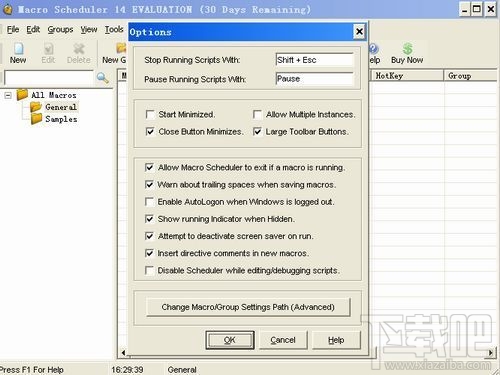This screenshot has height=375, width=500.
Task: Toggle Start Minimized checkbox
Action: tap(150, 115)
